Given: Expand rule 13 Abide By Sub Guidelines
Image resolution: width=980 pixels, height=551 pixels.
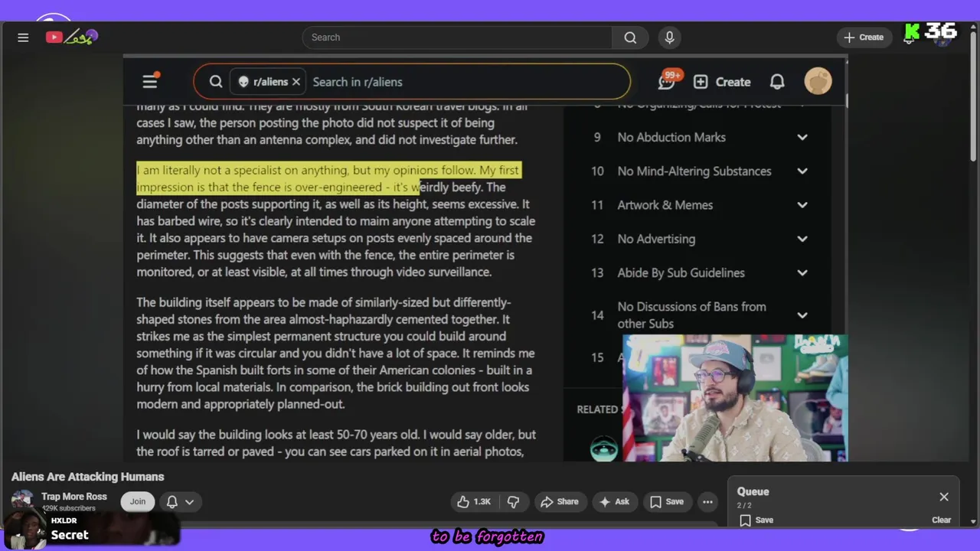Looking at the screenshot, I should [x=802, y=272].
